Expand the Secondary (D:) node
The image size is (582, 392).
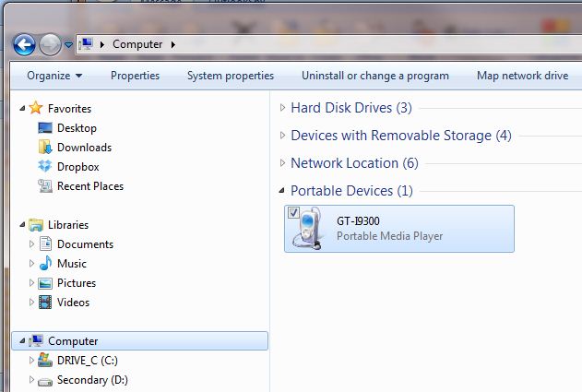click(31, 379)
